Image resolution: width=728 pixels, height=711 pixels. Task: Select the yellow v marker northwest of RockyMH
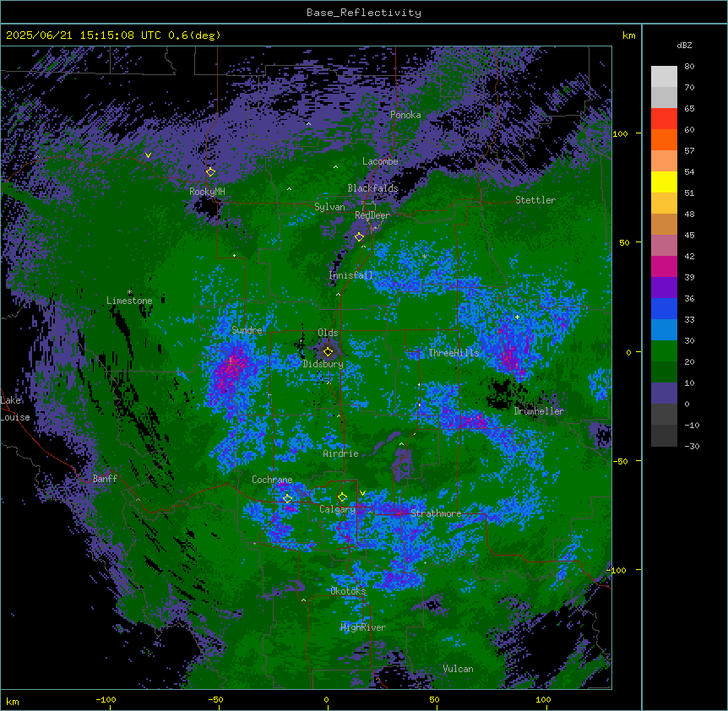tap(148, 155)
